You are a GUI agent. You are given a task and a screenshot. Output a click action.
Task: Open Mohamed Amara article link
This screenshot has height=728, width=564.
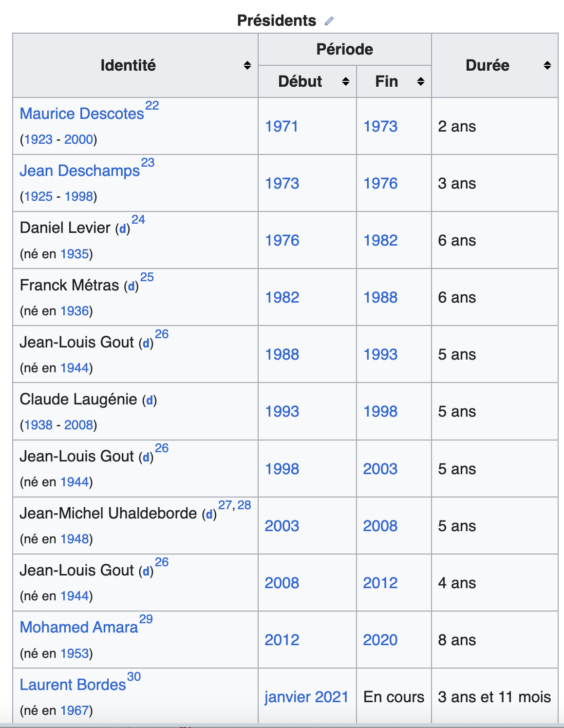click(x=79, y=627)
